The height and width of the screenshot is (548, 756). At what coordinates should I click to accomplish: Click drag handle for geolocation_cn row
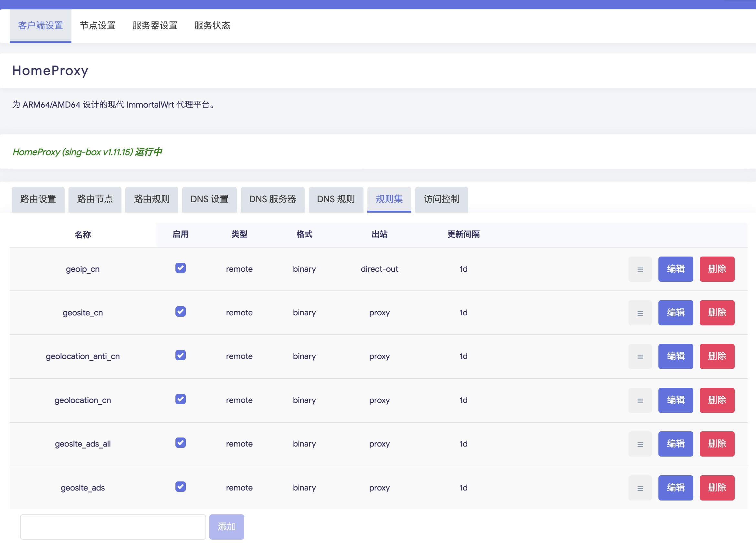(640, 401)
